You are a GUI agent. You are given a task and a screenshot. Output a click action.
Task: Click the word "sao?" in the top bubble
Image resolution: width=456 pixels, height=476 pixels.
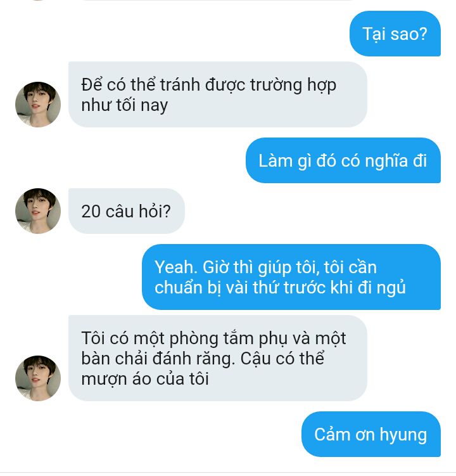pos(409,34)
